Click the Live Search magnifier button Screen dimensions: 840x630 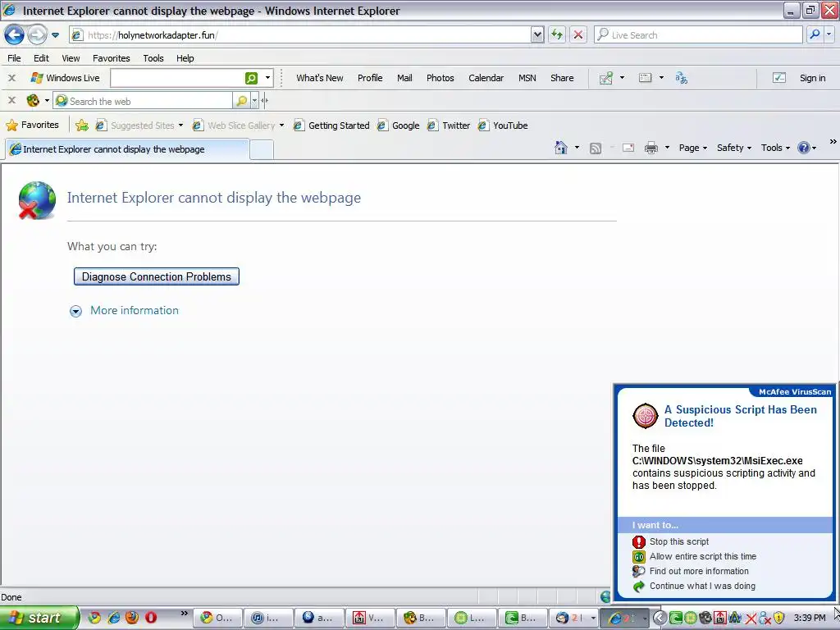[x=815, y=34]
